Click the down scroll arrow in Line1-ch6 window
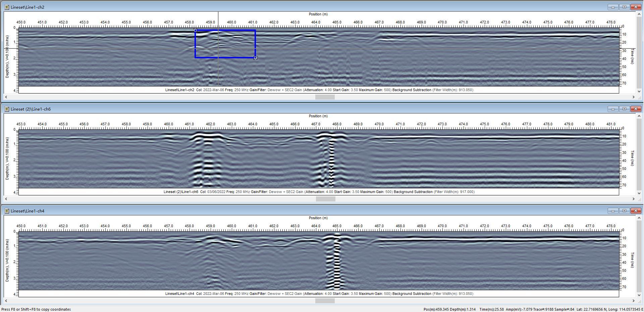Image resolution: width=644 pixels, height=312 pixels. pyautogui.click(x=639, y=193)
